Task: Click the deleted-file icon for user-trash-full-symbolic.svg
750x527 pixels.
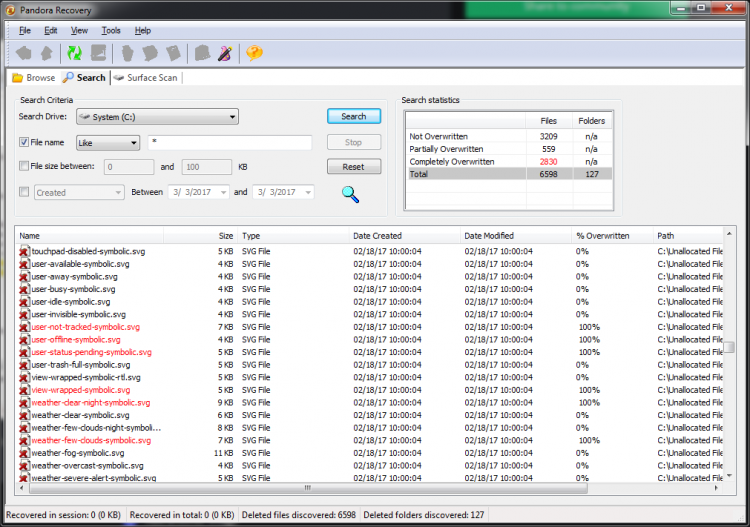Action: (24, 365)
